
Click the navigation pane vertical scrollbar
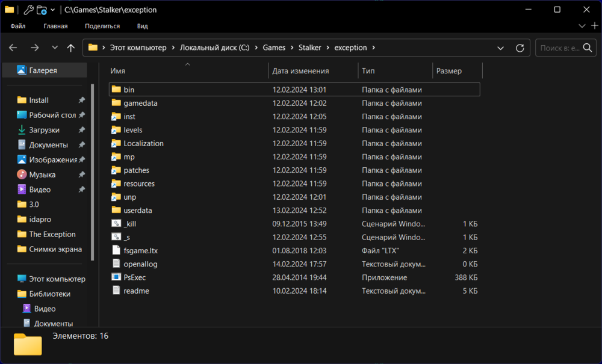tap(92, 171)
